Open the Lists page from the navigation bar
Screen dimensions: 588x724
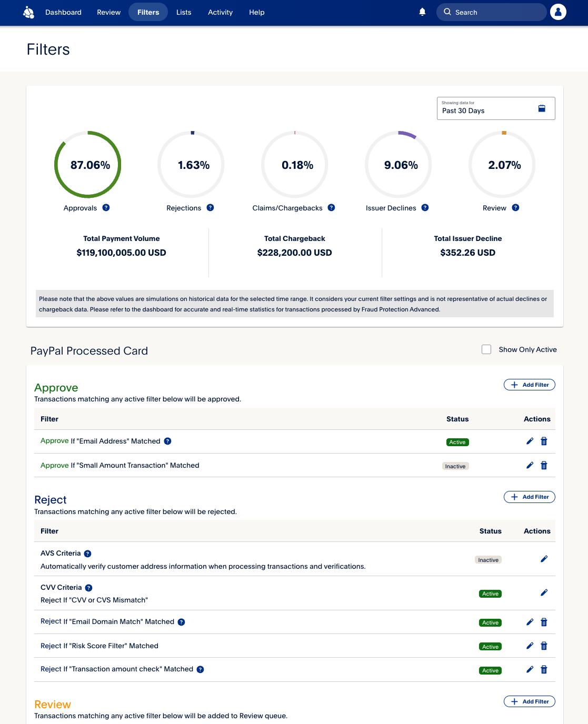tap(184, 12)
